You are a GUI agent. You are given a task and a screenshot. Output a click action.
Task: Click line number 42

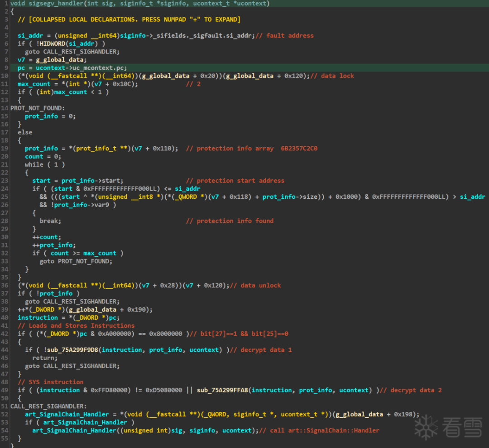coord(5,333)
